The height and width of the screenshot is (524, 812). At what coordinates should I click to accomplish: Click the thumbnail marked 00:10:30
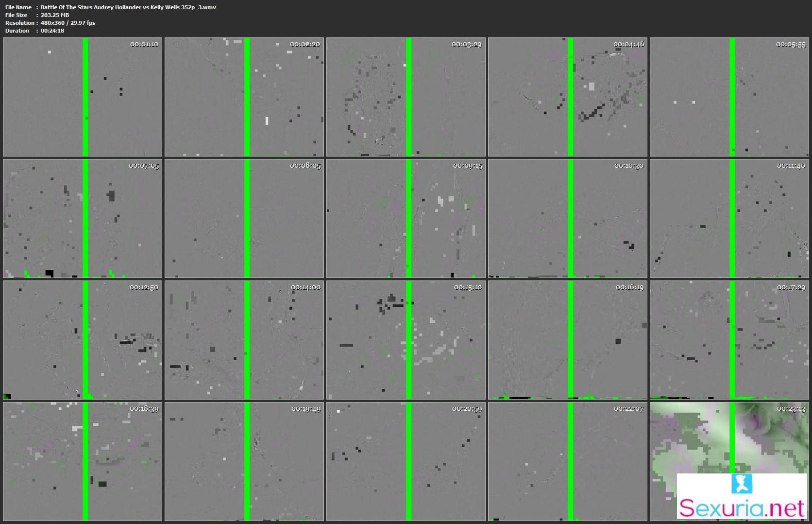coord(568,218)
